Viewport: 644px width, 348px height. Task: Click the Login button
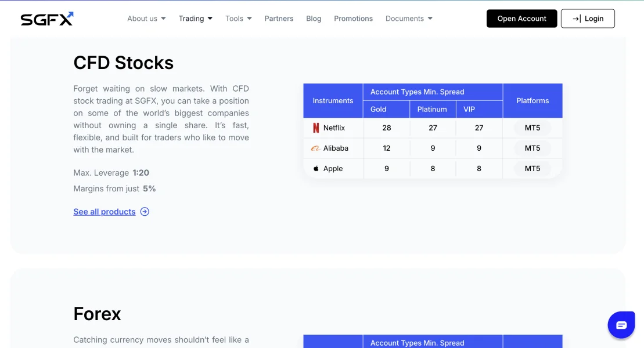pyautogui.click(x=588, y=19)
